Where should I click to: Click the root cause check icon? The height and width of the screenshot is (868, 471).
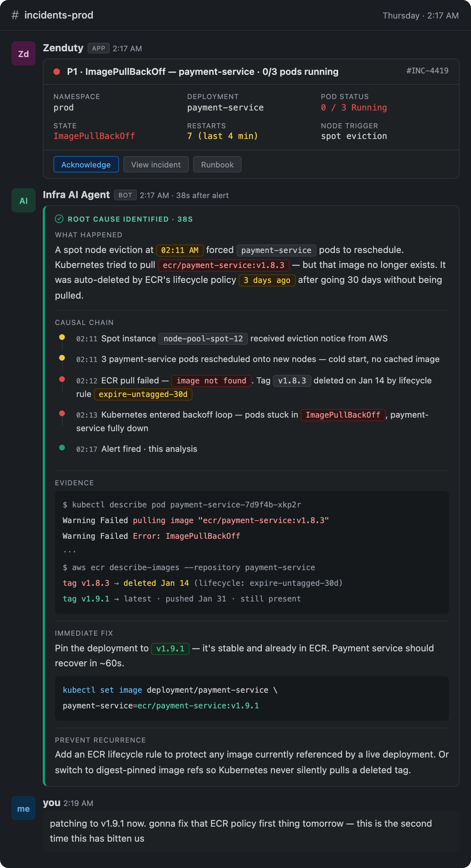click(x=59, y=219)
